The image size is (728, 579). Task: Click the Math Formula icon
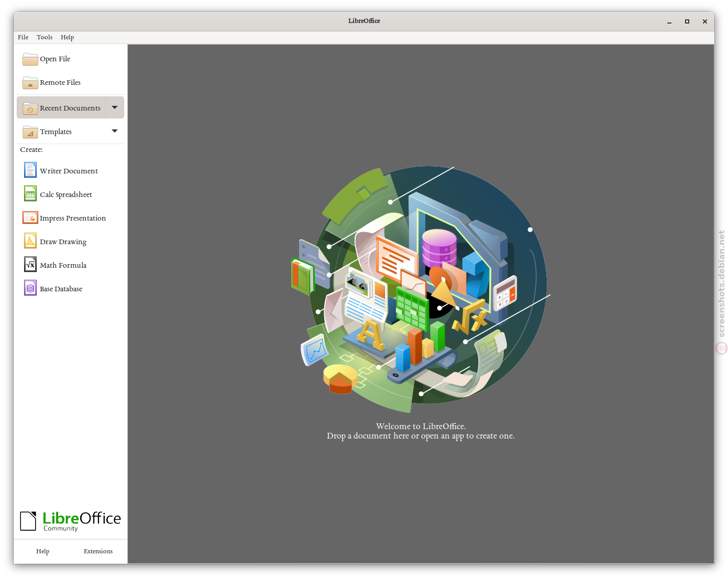(30, 265)
